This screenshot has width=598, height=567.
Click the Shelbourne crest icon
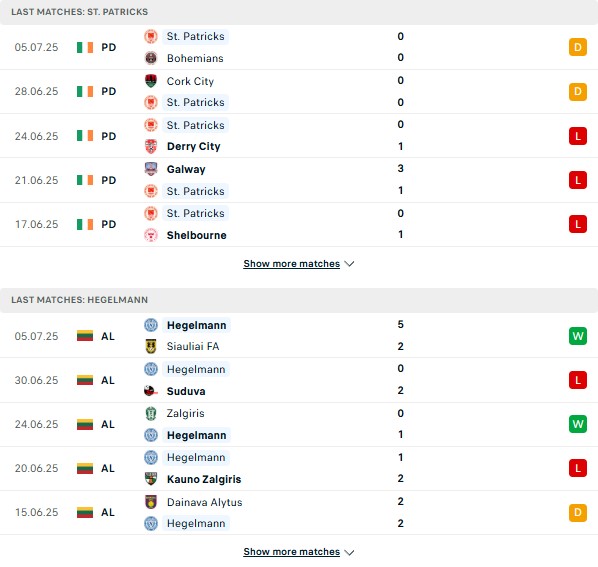(151, 235)
